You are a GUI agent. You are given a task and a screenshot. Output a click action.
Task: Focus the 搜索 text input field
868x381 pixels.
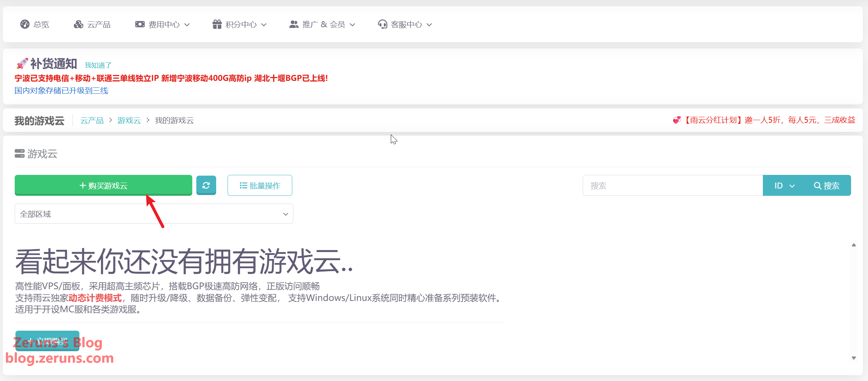click(x=672, y=186)
